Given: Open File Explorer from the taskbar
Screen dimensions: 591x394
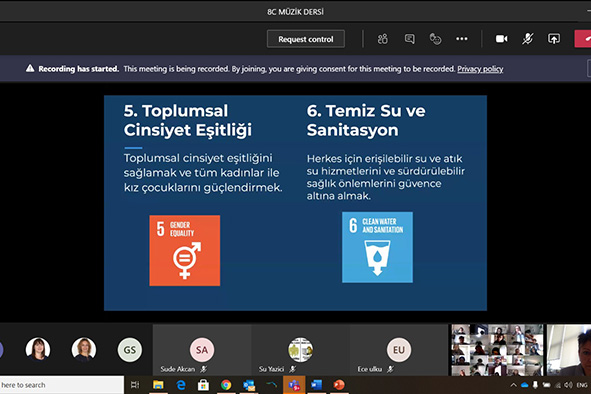Looking at the screenshot, I should (x=158, y=385).
